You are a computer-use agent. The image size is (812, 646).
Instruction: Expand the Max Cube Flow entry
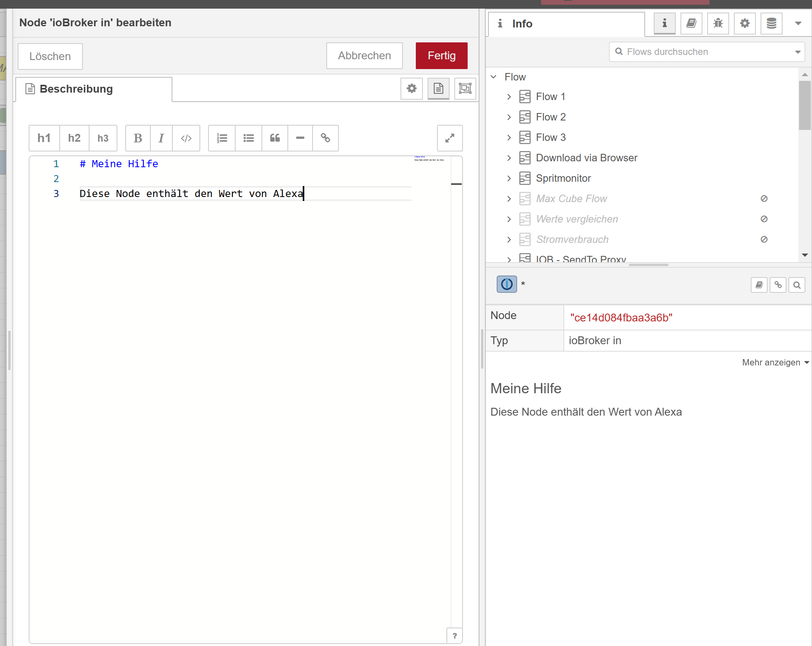coord(509,199)
